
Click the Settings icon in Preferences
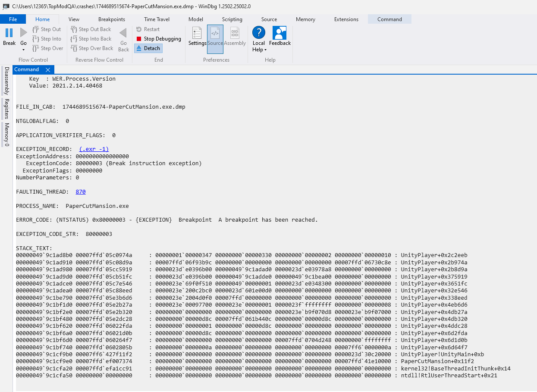(x=197, y=33)
